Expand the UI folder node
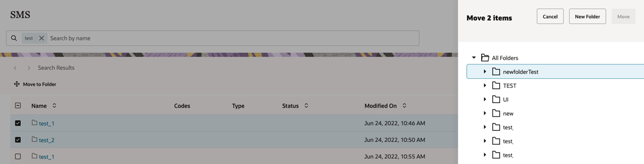This screenshot has height=164, width=644. tap(485, 99)
